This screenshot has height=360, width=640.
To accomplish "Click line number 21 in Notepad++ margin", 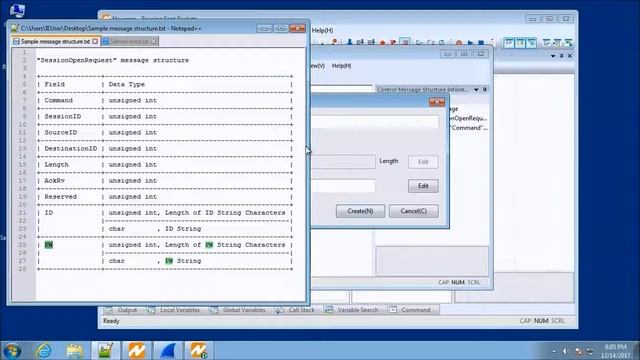I will click(x=22, y=213).
